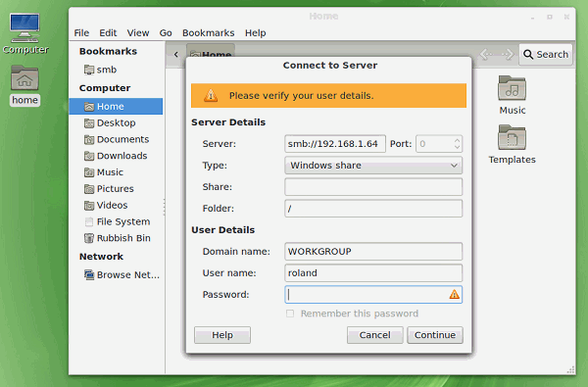Minimize the Home window
The image size is (588, 387).
pyautogui.click(x=532, y=17)
